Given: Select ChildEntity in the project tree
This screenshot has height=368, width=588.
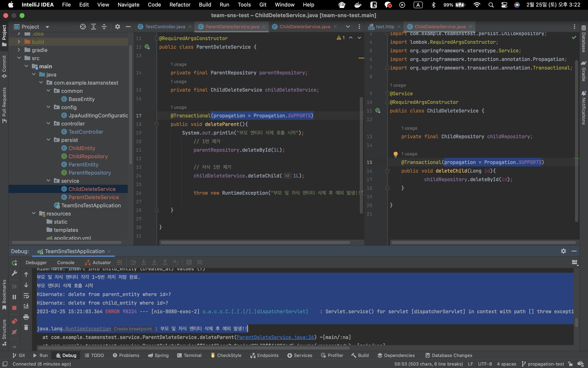Looking at the screenshot, I should click(x=82, y=148).
